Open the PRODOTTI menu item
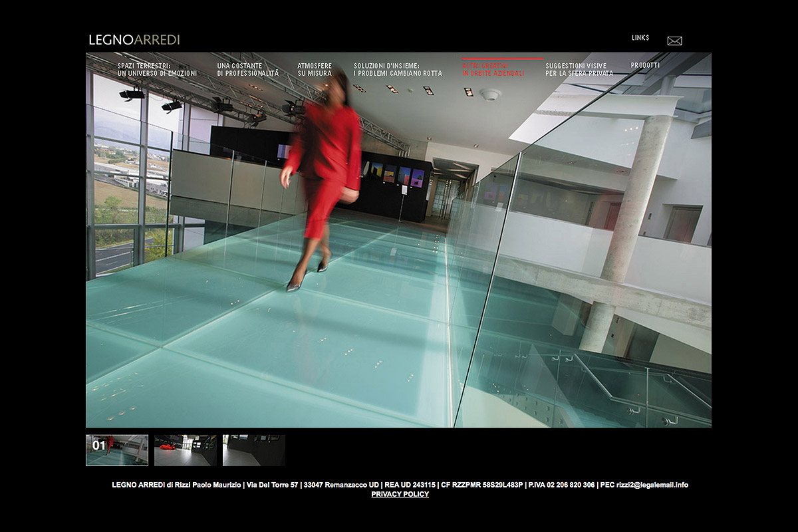The height and width of the screenshot is (532, 798). coord(645,65)
